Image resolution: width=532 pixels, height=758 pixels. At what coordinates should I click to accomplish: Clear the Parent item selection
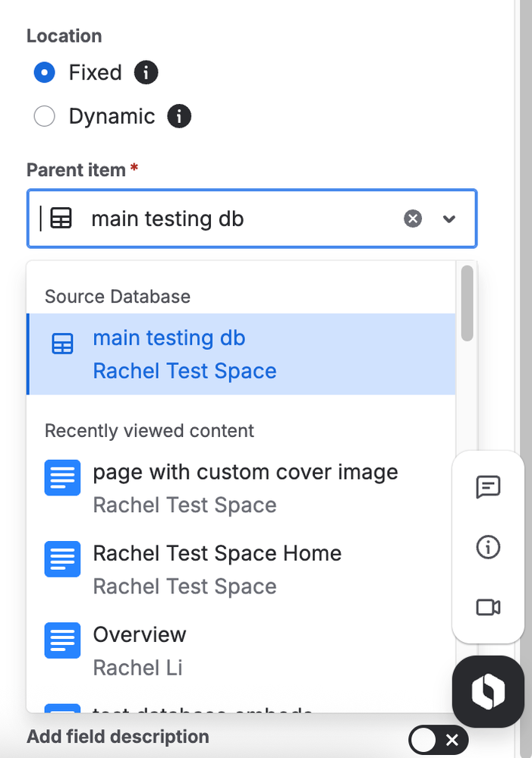(x=412, y=219)
